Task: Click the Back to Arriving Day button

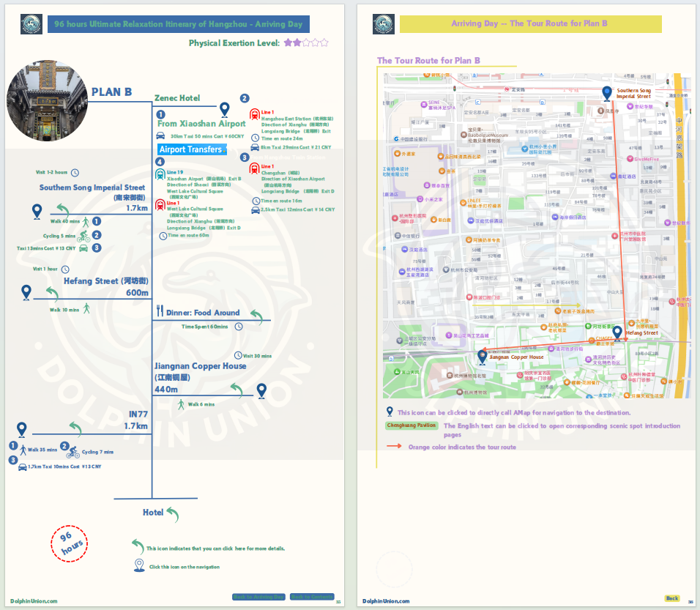Action: pyautogui.click(x=258, y=597)
